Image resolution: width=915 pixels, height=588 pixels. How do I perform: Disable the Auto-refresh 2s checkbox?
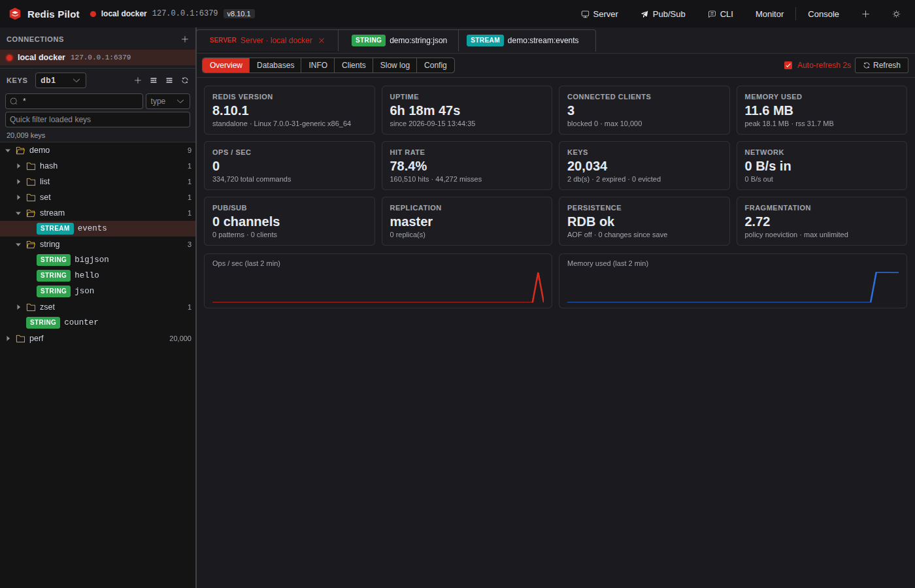pos(788,65)
